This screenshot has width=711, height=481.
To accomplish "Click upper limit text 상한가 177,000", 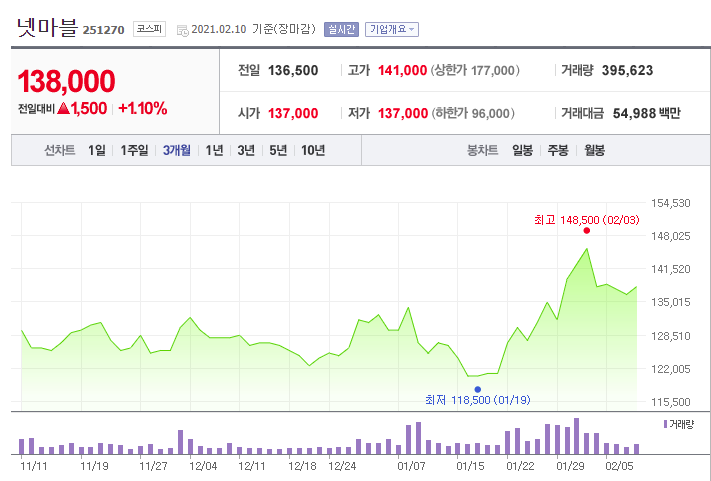I will [475, 70].
